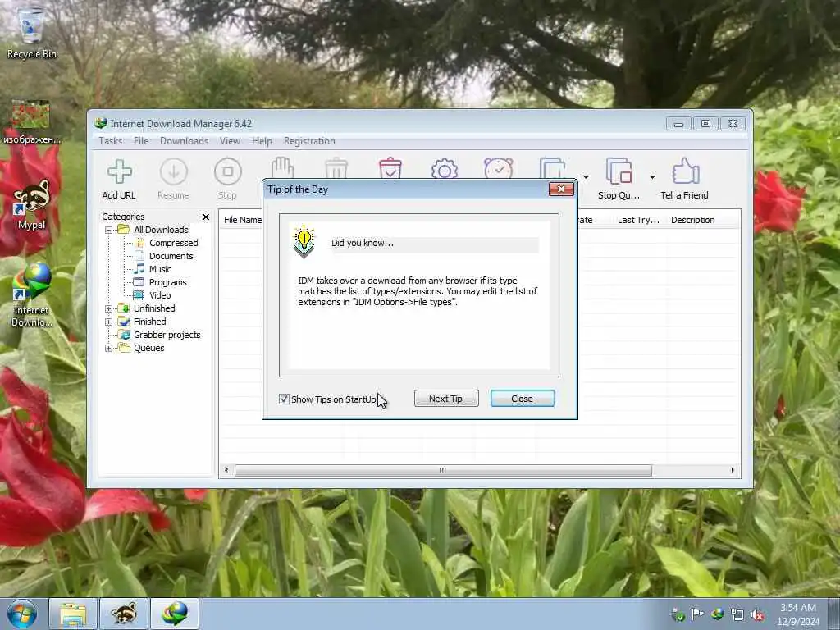Screen dimensions: 840x630
Task: Click the horizontal scrollbar right arrow
Action: coord(733,470)
